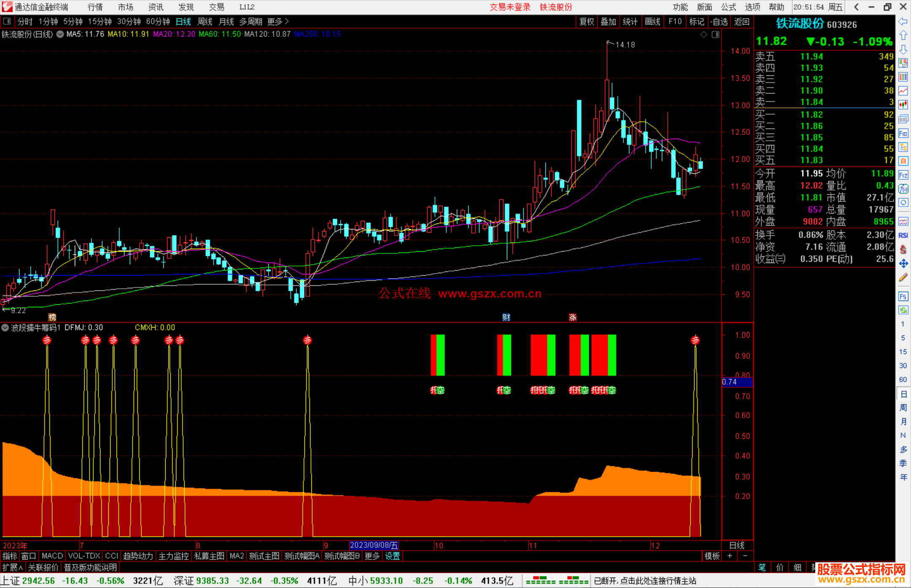This screenshot has height=588, width=911.
Task: Click the f(x) formula icon
Action: [x=903, y=189]
